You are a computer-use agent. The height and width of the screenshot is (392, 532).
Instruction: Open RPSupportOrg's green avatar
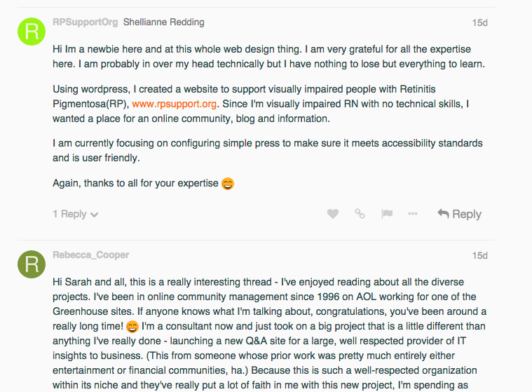pyautogui.click(x=32, y=32)
